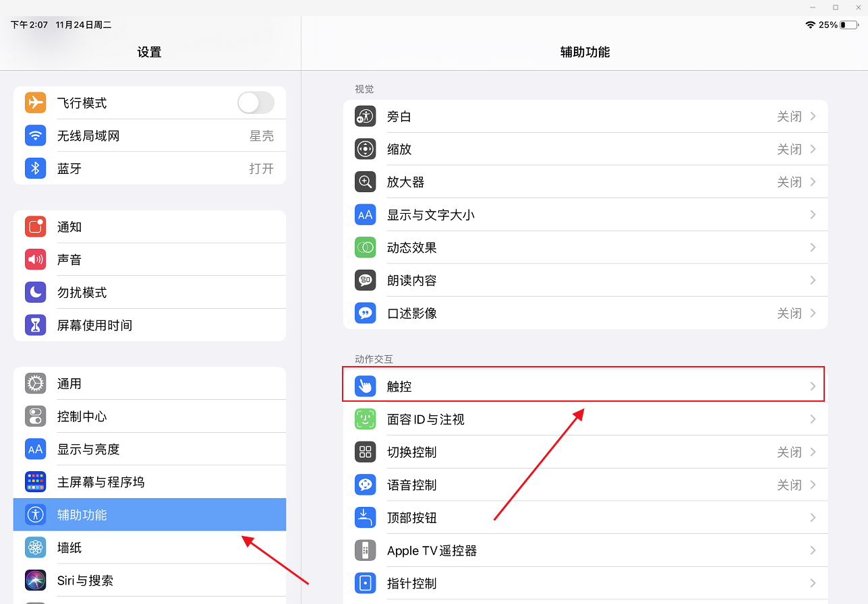Open the 语音控制 voice icon
The image size is (868, 604).
point(365,484)
